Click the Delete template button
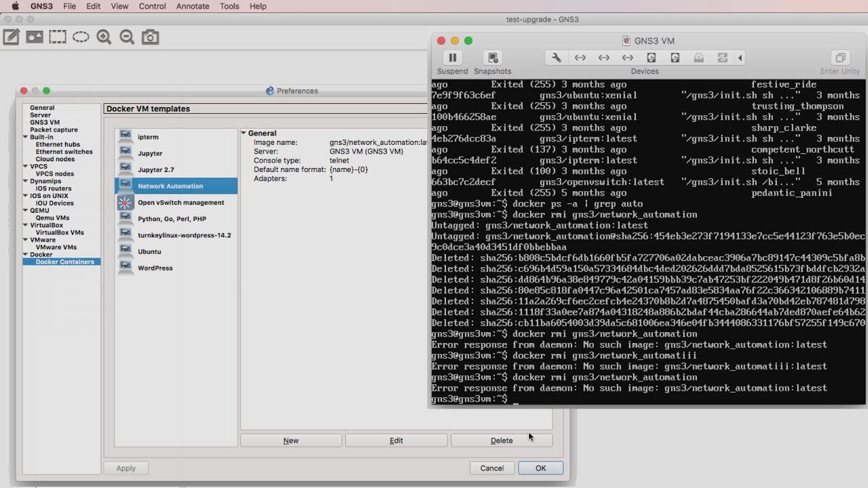Viewport: 868px width, 488px height. point(502,441)
